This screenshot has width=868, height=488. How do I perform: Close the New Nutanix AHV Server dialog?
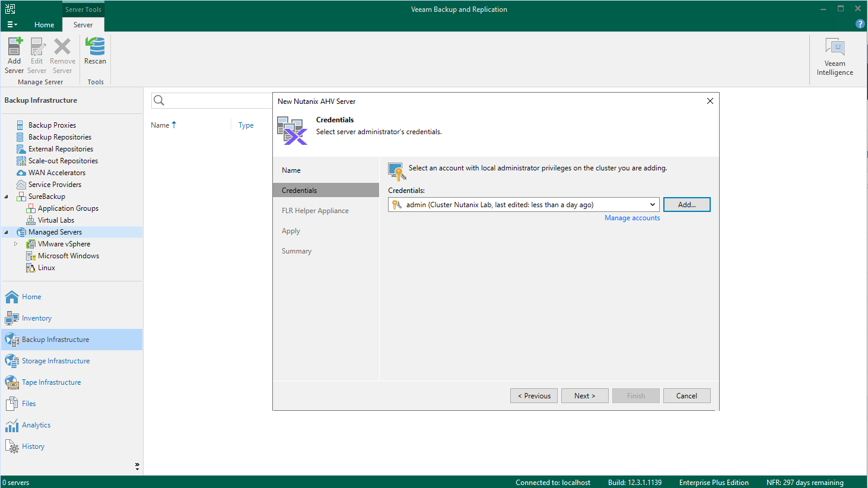710,102
